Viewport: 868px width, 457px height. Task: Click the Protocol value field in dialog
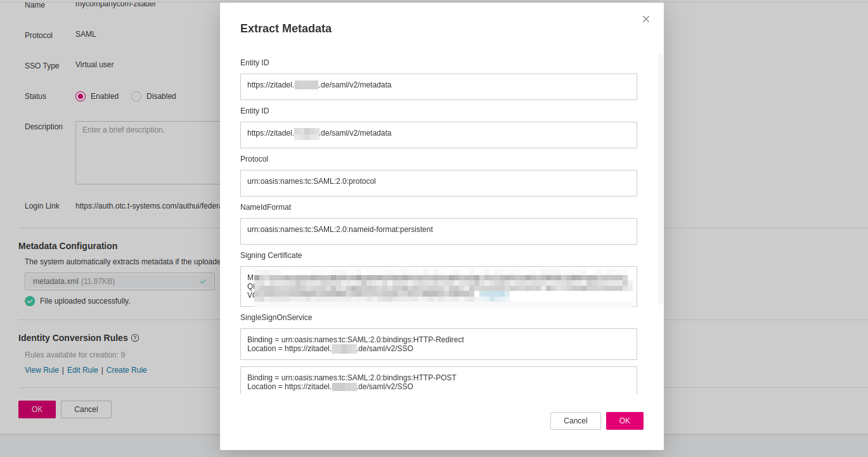(438, 183)
